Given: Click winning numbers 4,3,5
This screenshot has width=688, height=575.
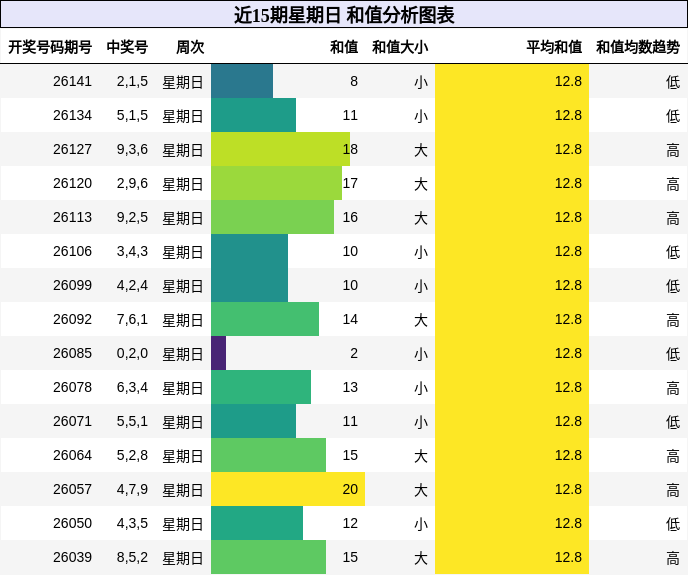Looking at the screenshot, I should (x=132, y=523).
